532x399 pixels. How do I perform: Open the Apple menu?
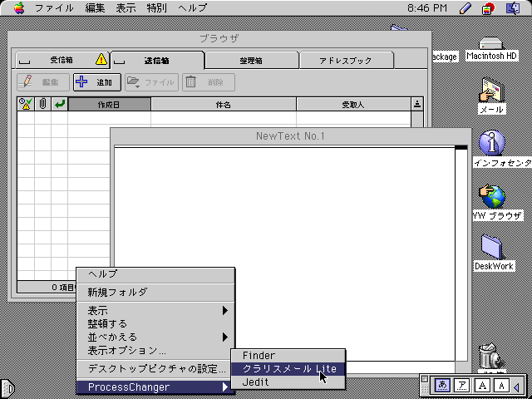click(x=19, y=7)
